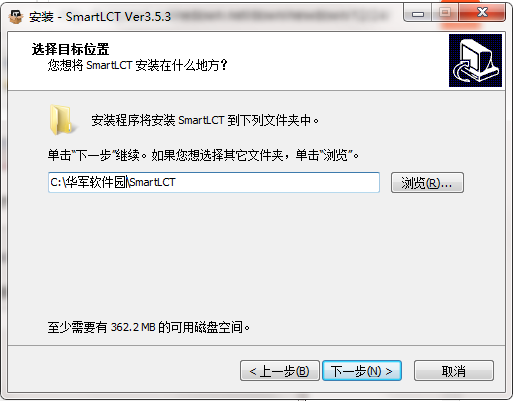Click the computer setup wizard image

475,60
